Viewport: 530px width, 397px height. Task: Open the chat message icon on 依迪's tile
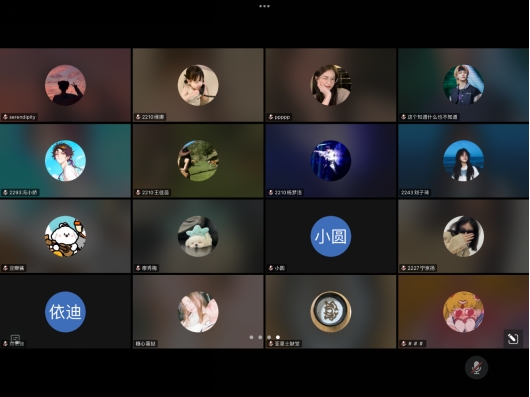pyautogui.click(x=15, y=339)
